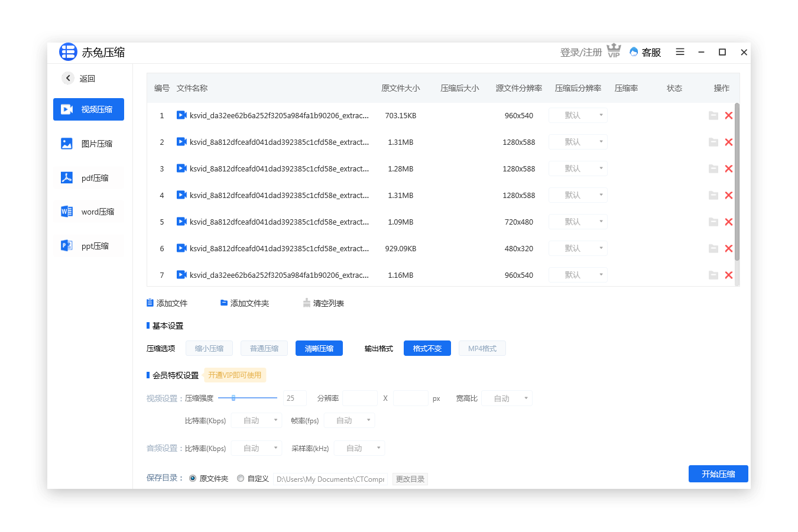Click the 赤兔压缩 app logo icon

(68, 52)
